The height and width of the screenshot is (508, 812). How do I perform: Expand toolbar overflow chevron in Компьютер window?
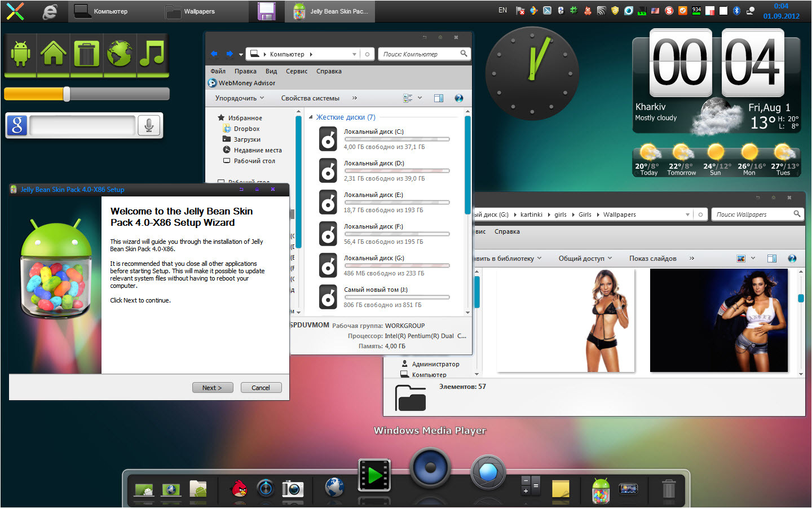[355, 98]
